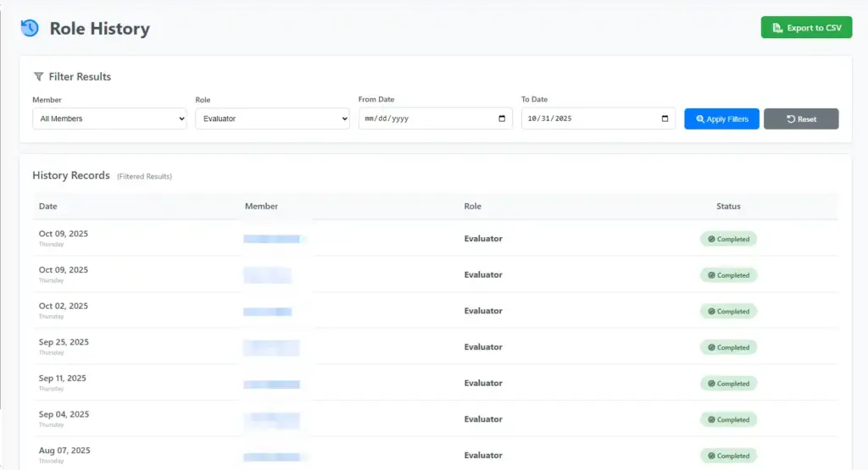Click the Role History clock icon
Viewport: 868px width, 470px height.
coord(30,28)
